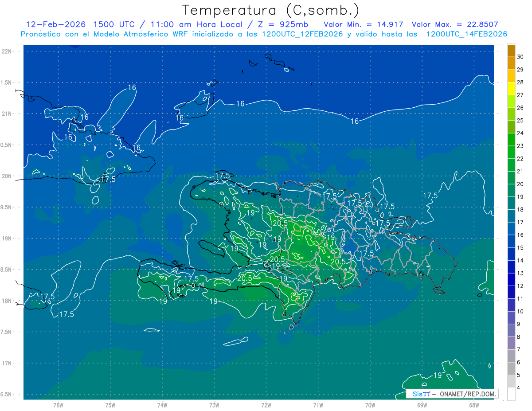
Task: Click the date "12-Feb-2026" in the header
Action: [56, 24]
